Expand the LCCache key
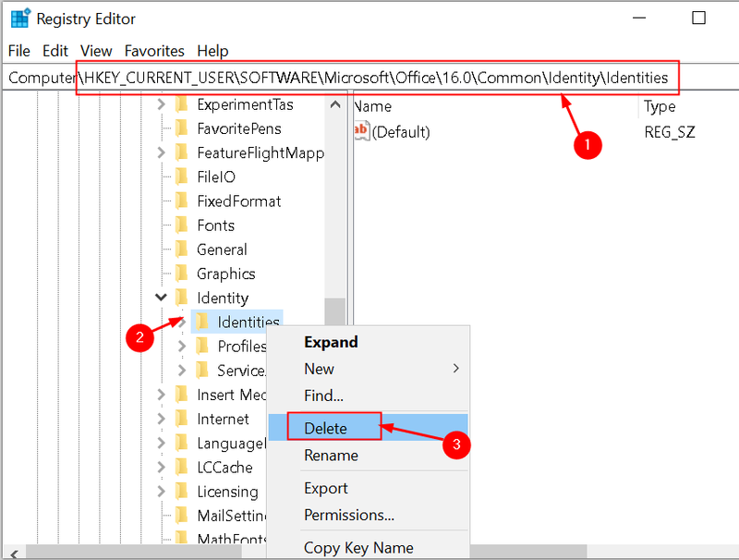739x560 pixels. coord(161,468)
